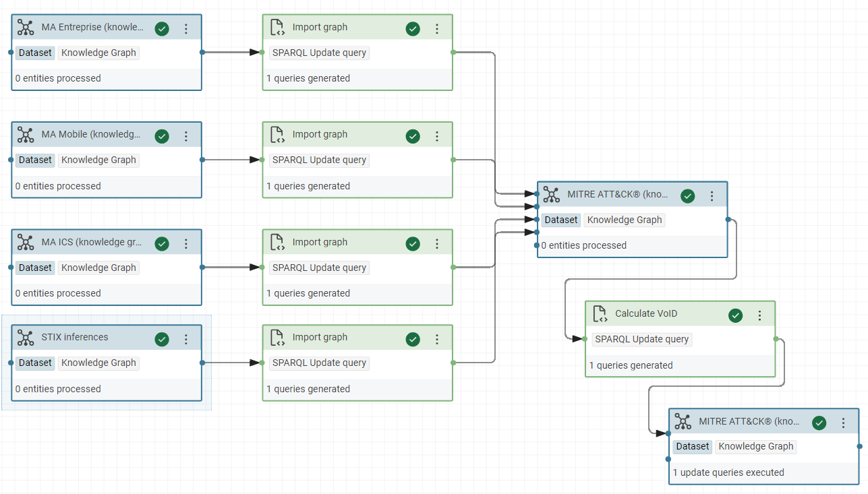
Task: Click the Dataset tag in MA Mobile node
Action: (35, 160)
